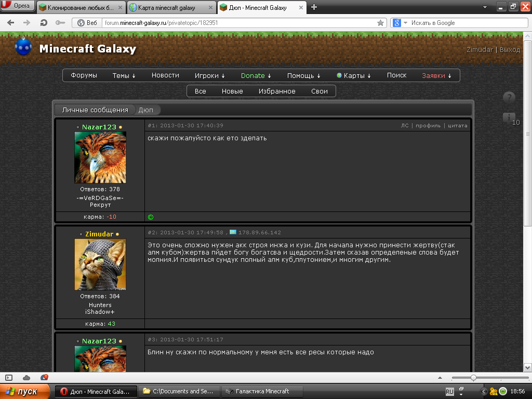Screen dimensions: 532x399
Task: Toggle Opera panel button in status bar
Action: coord(9,378)
